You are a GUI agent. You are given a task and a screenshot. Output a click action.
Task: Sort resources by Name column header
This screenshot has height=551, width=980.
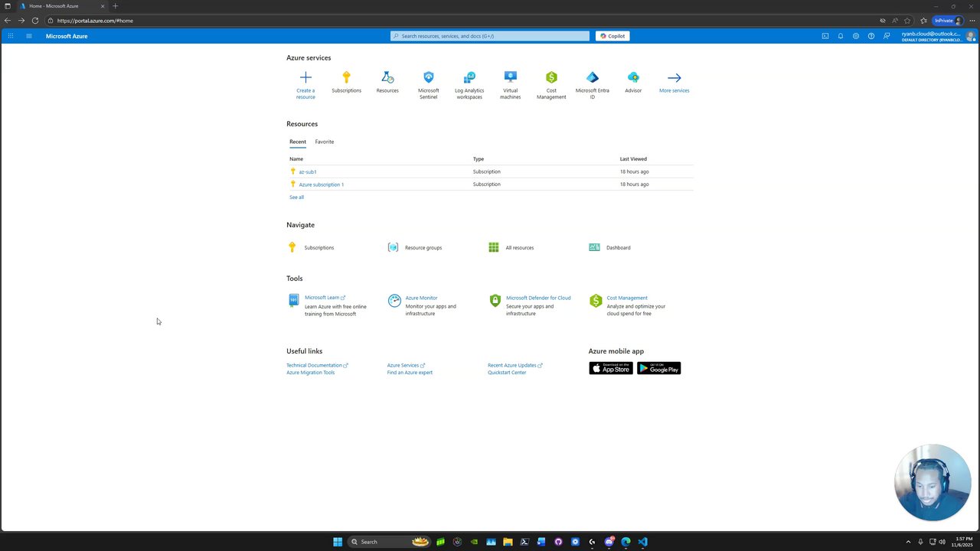point(296,159)
